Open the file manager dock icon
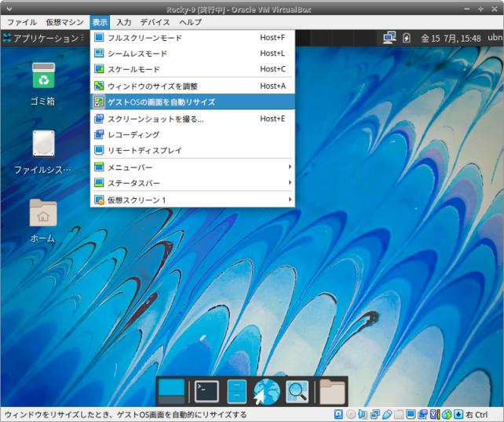 (x=237, y=391)
